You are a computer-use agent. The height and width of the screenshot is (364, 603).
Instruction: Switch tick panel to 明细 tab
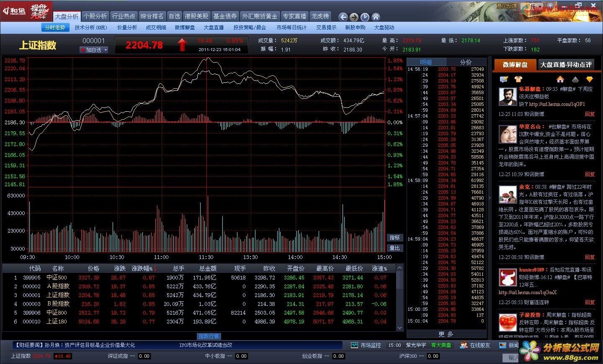click(426, 62)
